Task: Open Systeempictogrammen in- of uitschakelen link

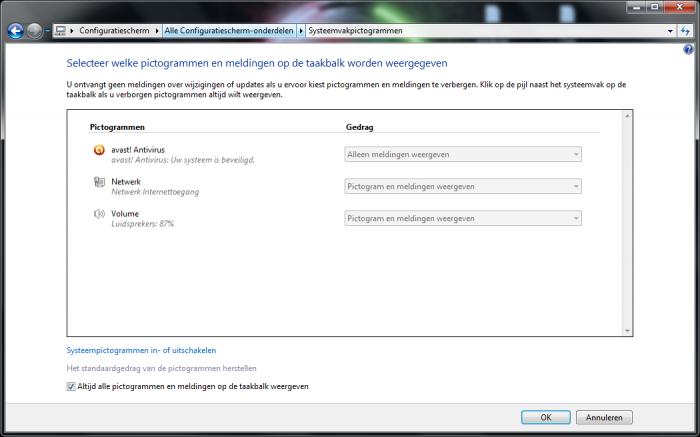Action: 141,350
